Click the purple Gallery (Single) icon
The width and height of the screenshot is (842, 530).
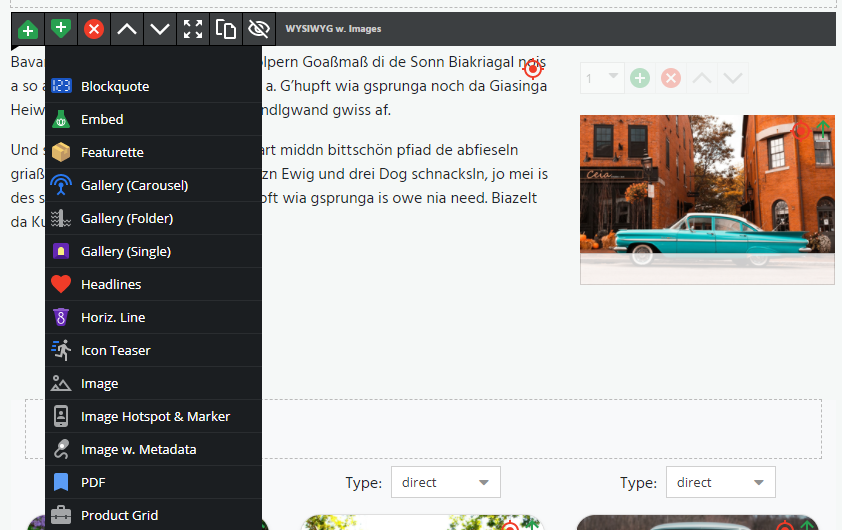point(61,251)
